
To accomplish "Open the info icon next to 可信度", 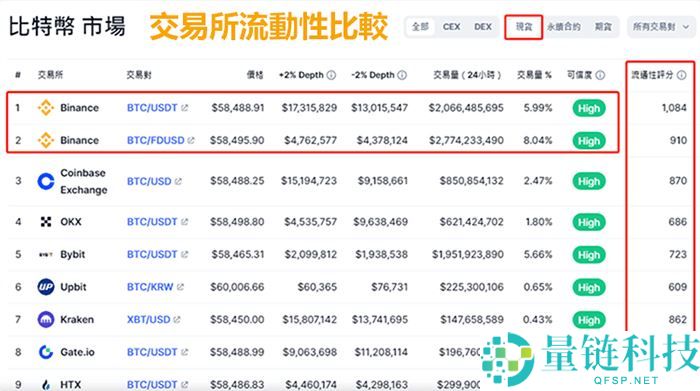I will 600,75.
